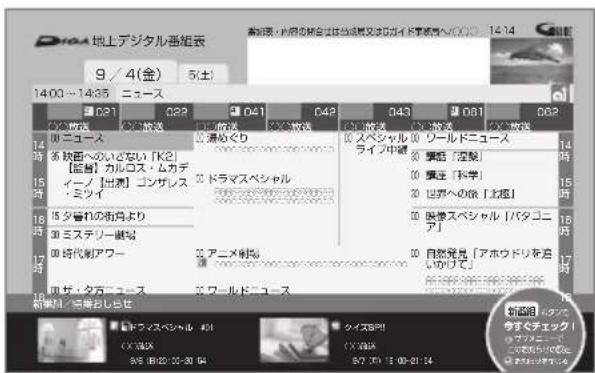
Task: Click the 14時 time label on the left edge
Action: click(x=39, y=151)
